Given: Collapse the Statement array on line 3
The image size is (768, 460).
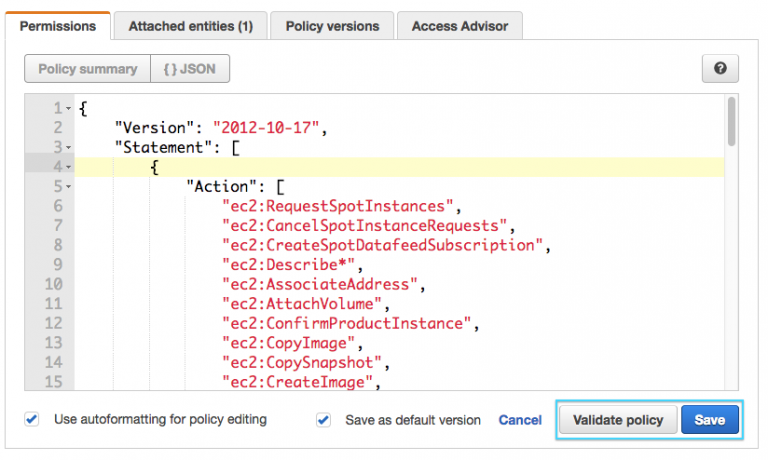Looking at the screenshot, I should pos(68,148).
